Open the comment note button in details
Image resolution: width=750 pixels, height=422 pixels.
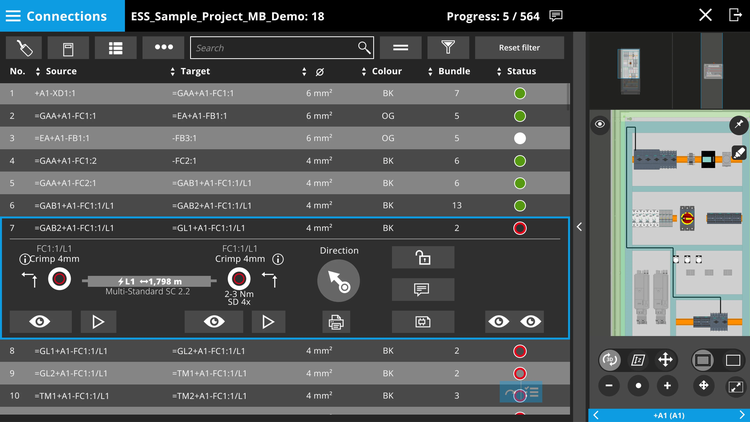(423, 289)
